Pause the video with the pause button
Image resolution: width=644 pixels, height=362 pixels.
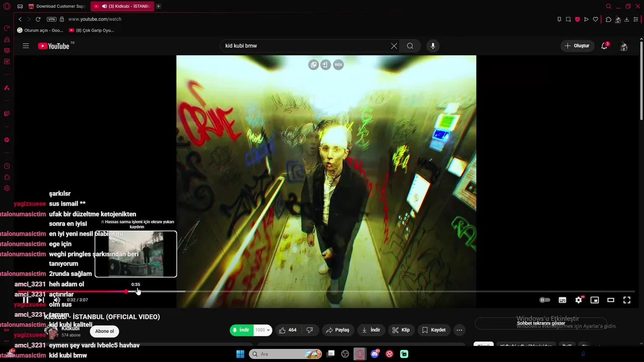26,300
